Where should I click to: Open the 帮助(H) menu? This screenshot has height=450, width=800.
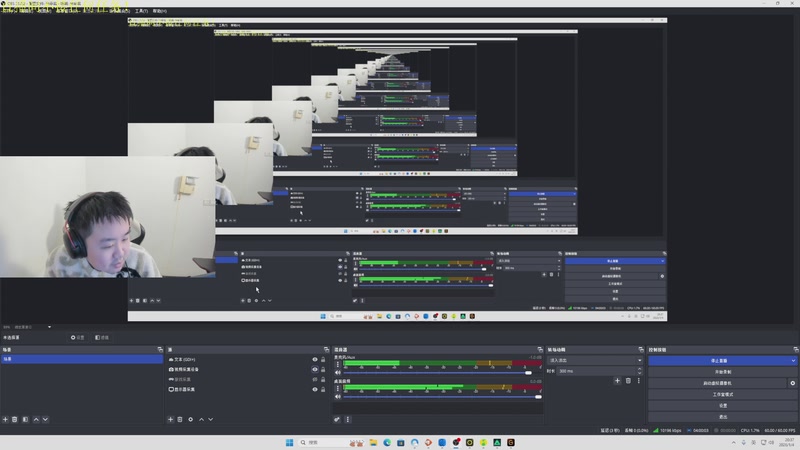coord(160,11)
